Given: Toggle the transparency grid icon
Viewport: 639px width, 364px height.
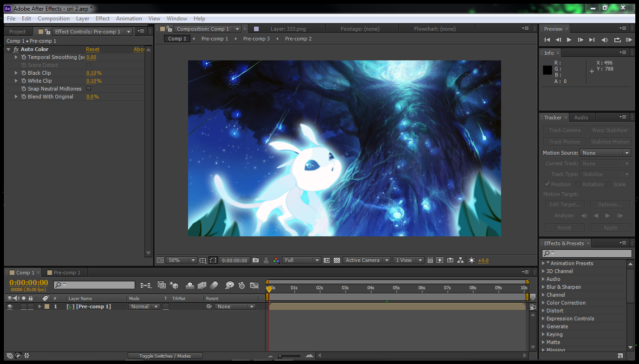Looking at the screenshot, I should coord(337,260).
